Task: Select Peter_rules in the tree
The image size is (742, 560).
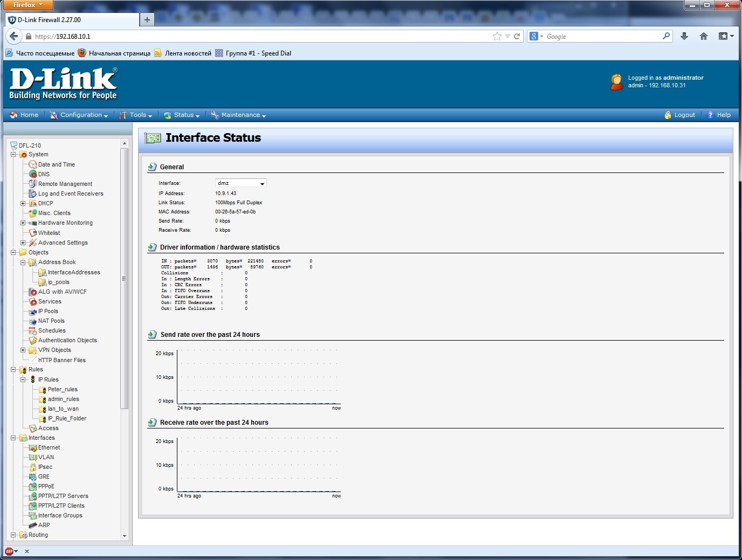Action: click(x=63, y=389)
